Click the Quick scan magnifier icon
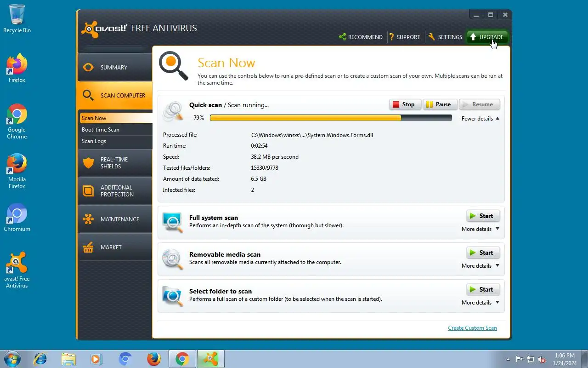 pos(174,111)
